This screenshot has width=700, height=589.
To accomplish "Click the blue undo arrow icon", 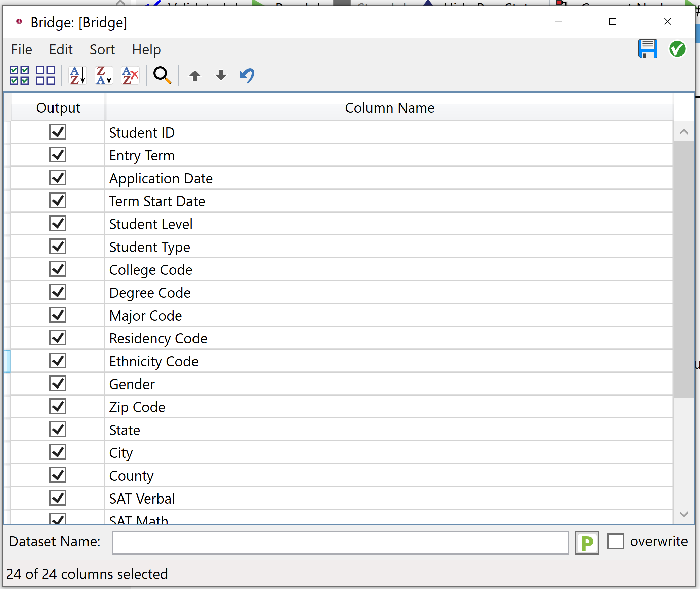I will point(247,75).
